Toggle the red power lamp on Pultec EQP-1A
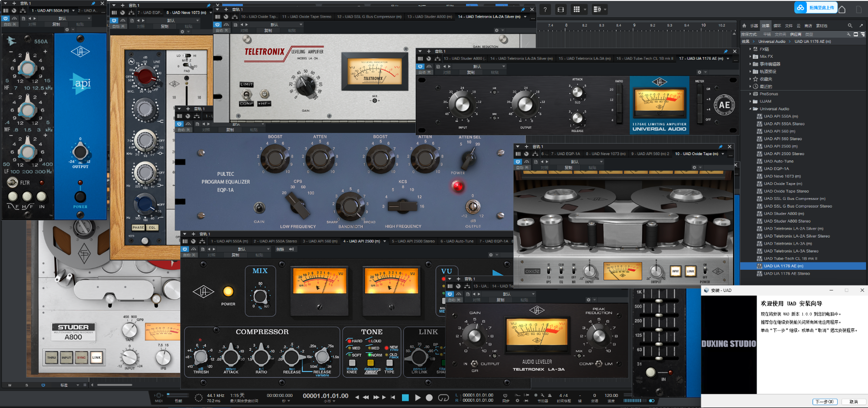Image resolution: width=868 pixels, height=408 pixels. pos(458,185)
